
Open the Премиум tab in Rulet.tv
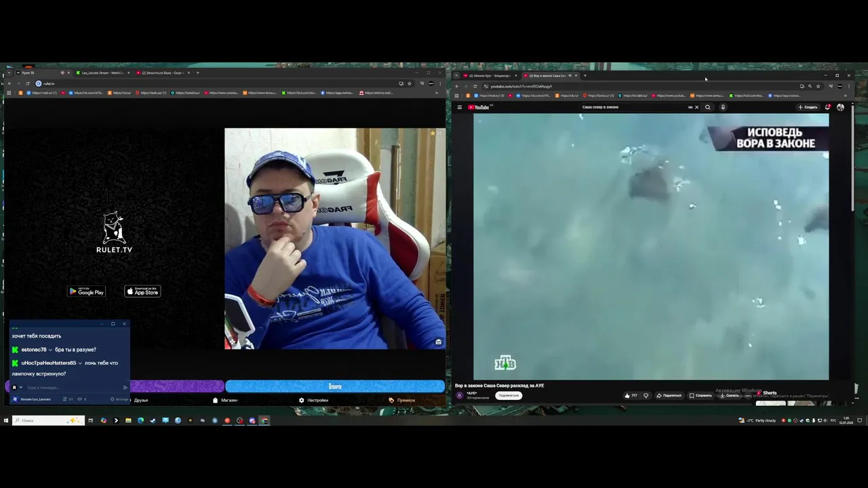click(x=402, y=400)
